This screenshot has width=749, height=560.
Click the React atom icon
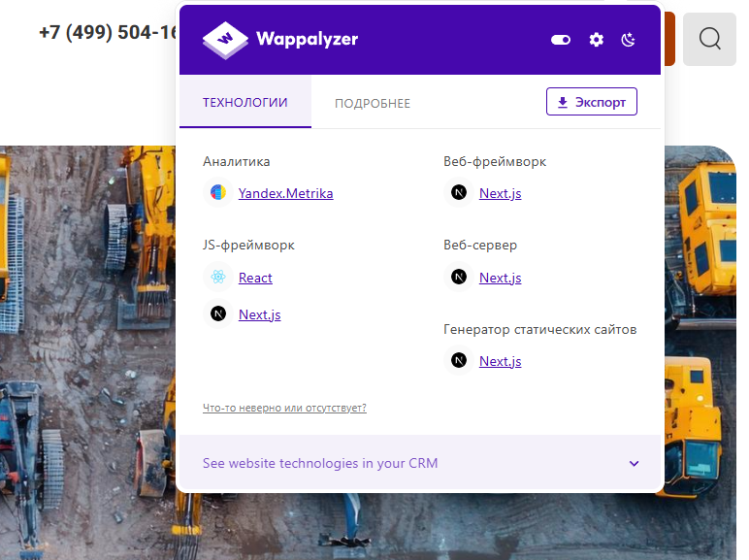click(x=218, y=278)
